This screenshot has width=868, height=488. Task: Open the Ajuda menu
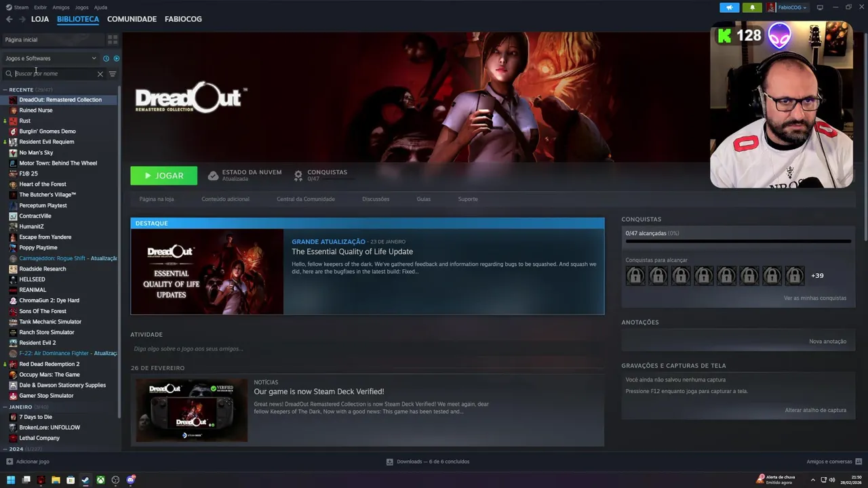[x=100, y=7]
